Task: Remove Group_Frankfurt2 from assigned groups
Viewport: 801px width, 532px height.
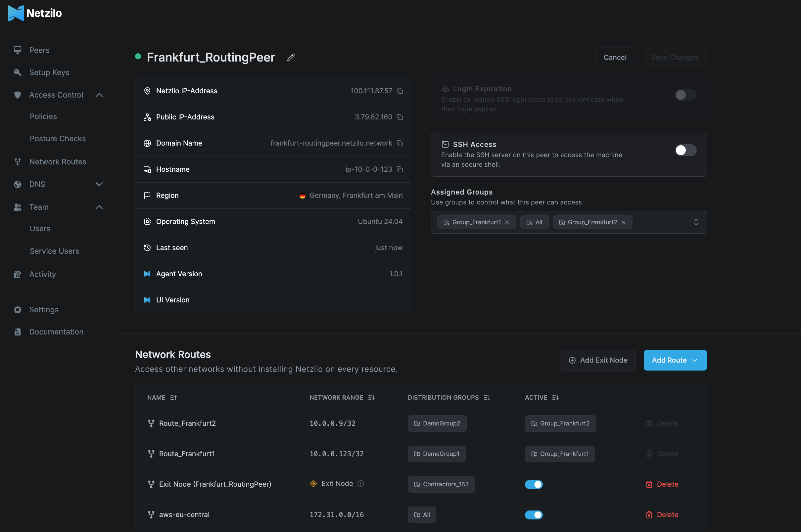Action: coord(623,222)
